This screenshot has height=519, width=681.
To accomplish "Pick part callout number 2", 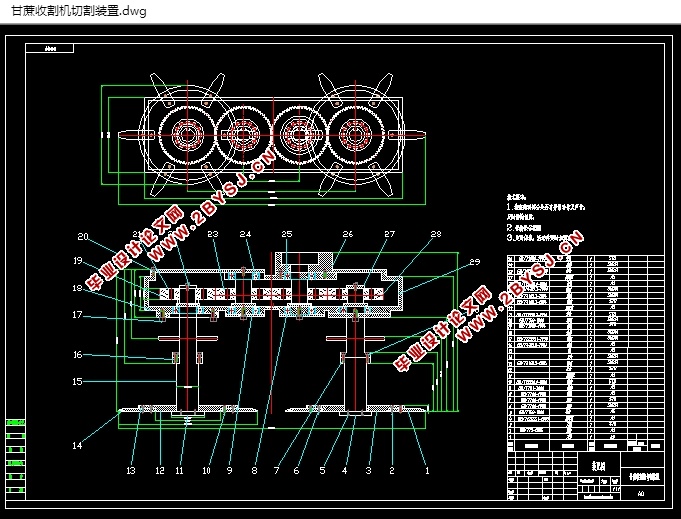I will [x=392, y=470].
